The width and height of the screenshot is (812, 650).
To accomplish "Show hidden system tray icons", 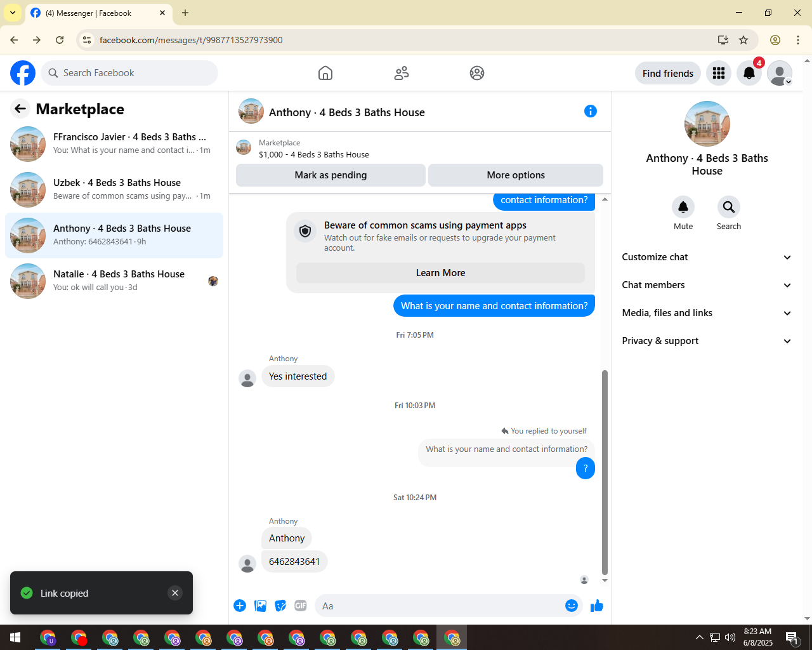I will 699,637.
